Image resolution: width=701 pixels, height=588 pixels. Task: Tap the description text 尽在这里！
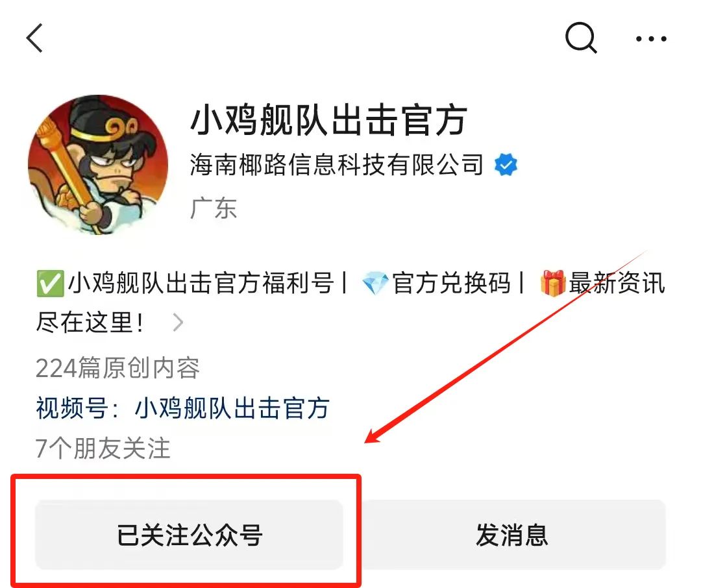[x=90, y=323]
